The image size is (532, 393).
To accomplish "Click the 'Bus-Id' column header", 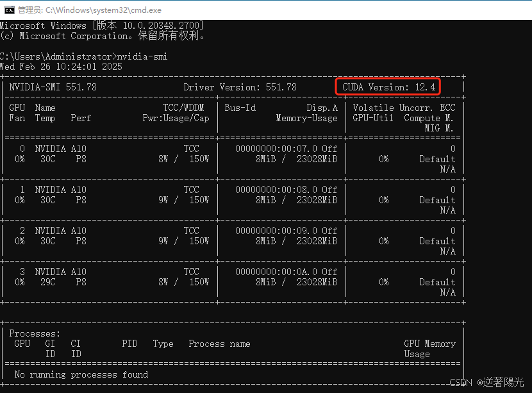I will pyautogui.click(x=240, y=108).
